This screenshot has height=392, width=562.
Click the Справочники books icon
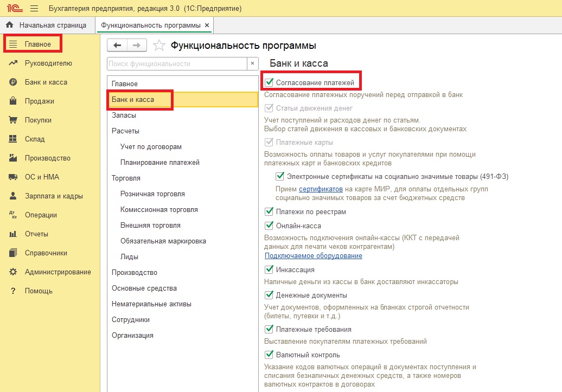[13, 253]
